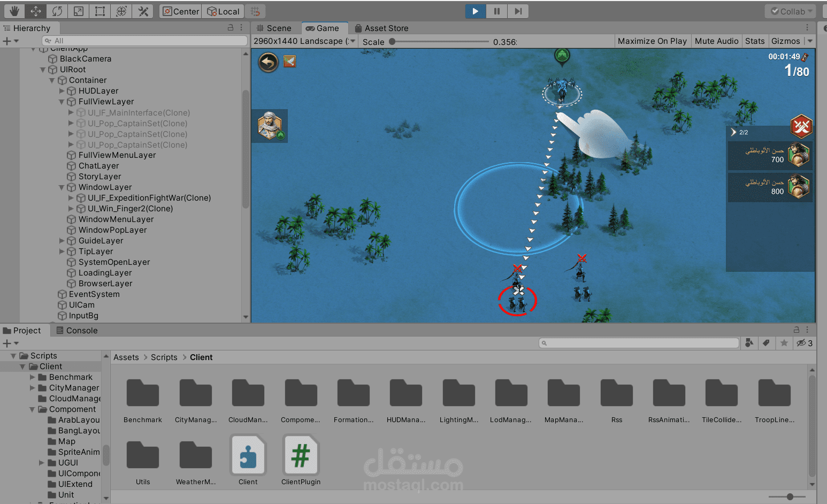Image resolution: width=827 pixels, height=504 pixels.
Task: Toggle the Stats overlay
Action: [x=755, y=41]
